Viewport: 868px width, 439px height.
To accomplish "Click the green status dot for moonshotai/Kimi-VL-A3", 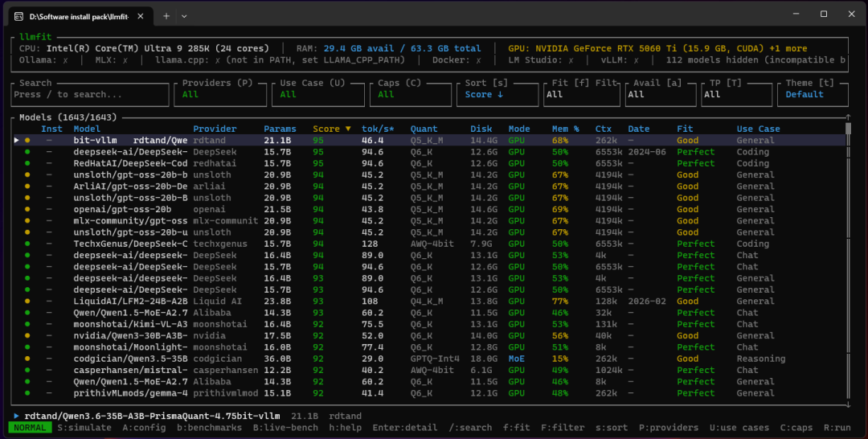I will point(27,324).
